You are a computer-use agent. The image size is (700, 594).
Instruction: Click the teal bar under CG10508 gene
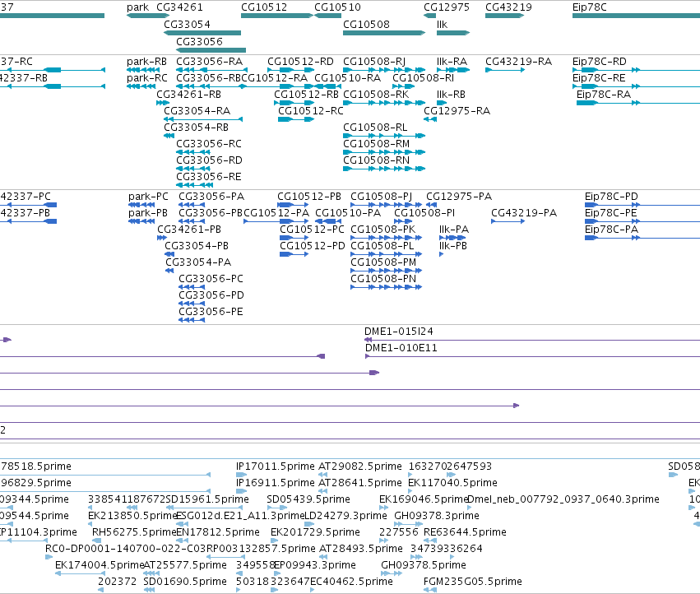[384, 33]
